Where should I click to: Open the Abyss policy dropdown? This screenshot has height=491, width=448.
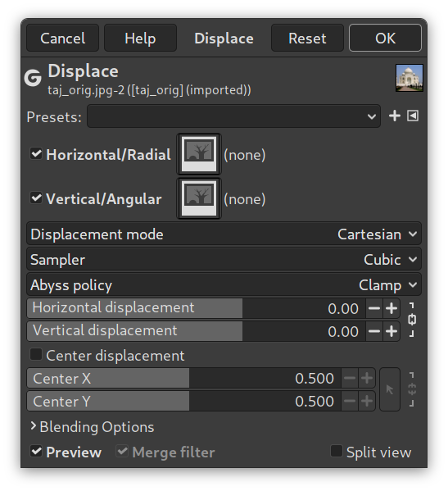pos(224,284)
